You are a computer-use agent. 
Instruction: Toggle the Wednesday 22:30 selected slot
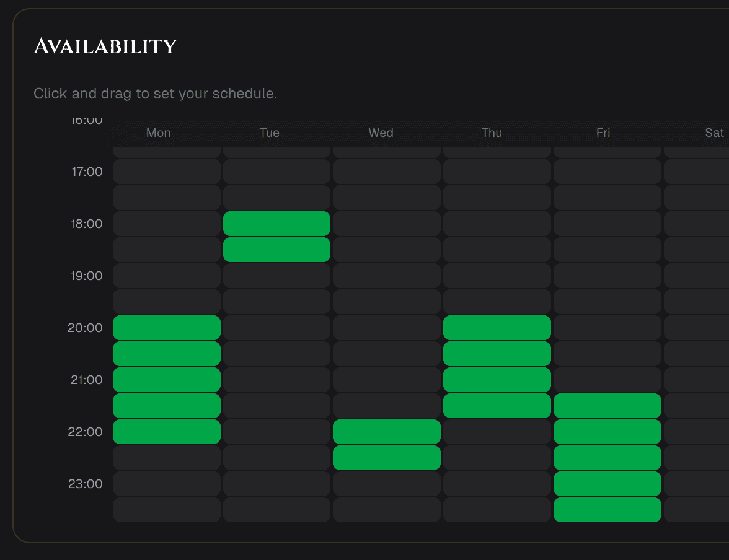387,458
